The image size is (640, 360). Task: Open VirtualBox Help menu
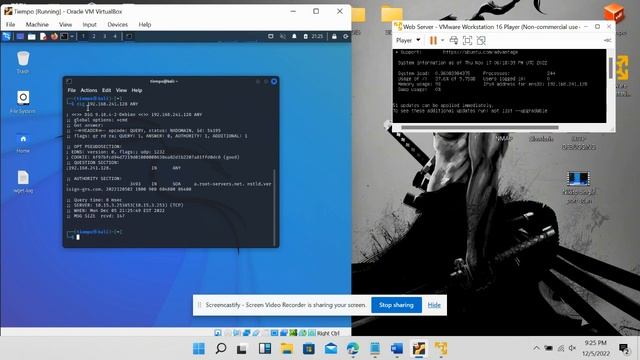[144, 24]
